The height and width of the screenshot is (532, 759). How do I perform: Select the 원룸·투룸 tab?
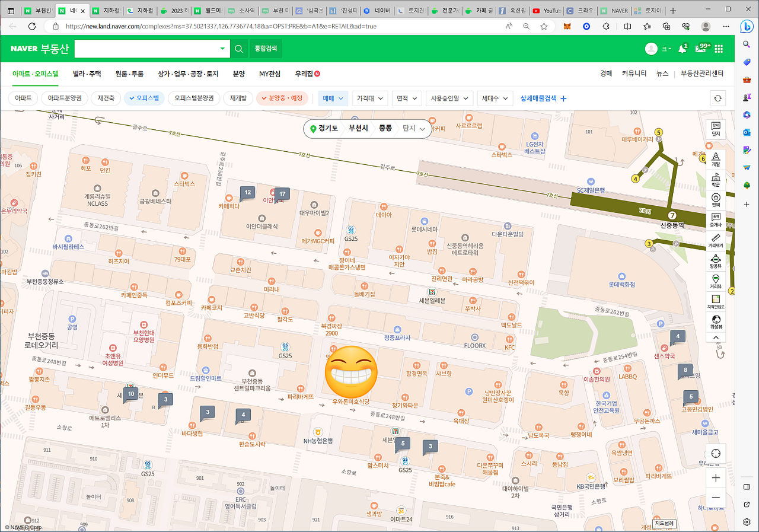click(x=129, y=74)
